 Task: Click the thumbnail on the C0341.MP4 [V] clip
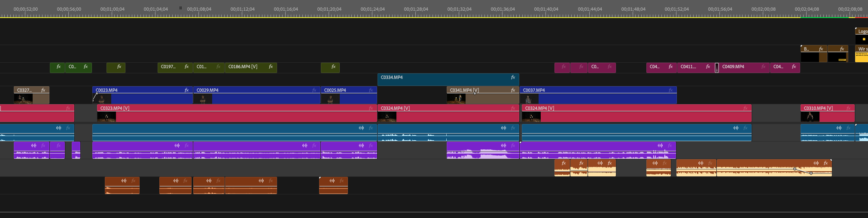click(456, 99)
